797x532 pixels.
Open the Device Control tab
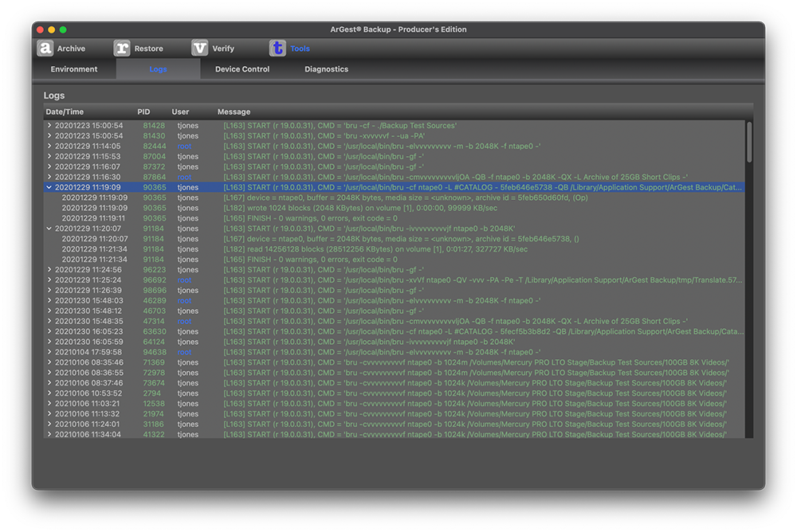(242, 69)
